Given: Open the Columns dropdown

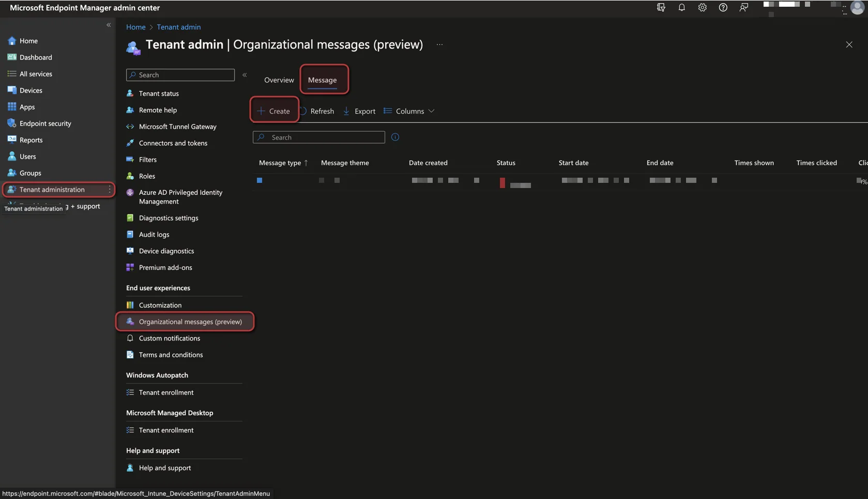Looking at the screenshot, I should click(x=409, y=111).
